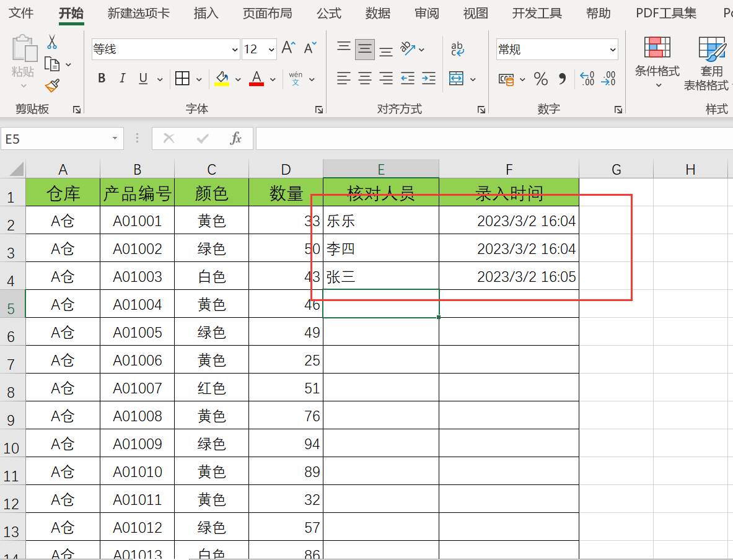Click accounting number format icon
The width and height of the screenshot is (733, 560).
tap(506, 79)
